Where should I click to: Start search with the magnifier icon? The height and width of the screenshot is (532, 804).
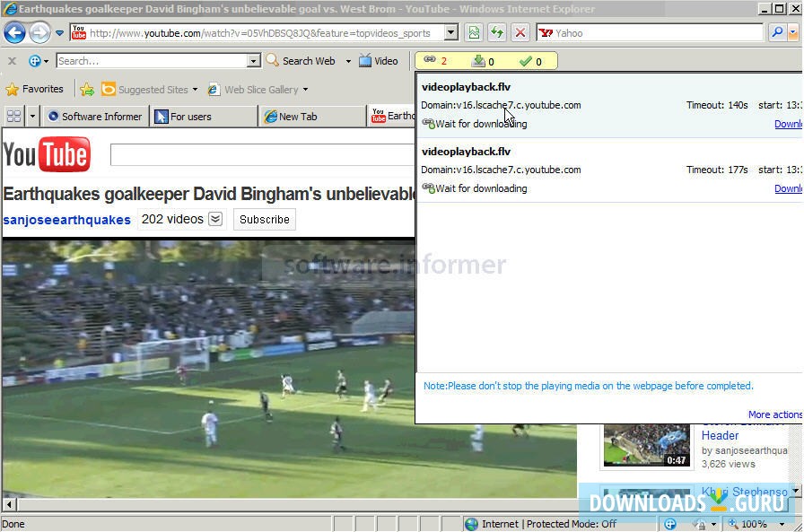tap(777, 33)
